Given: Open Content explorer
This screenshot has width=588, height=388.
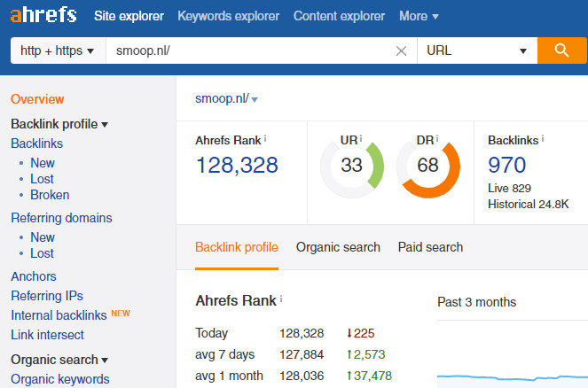Looking at the screenshot, I should click(339, 16).
